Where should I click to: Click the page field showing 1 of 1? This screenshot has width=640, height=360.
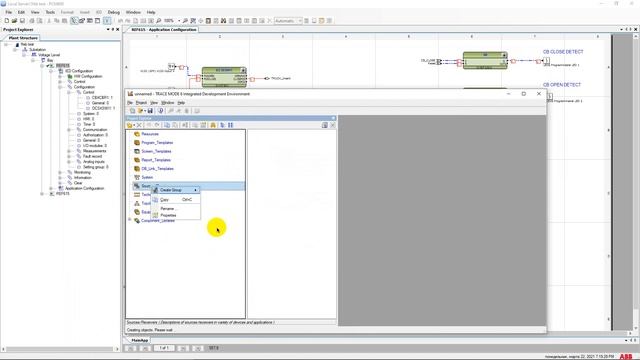coord(164,348)
